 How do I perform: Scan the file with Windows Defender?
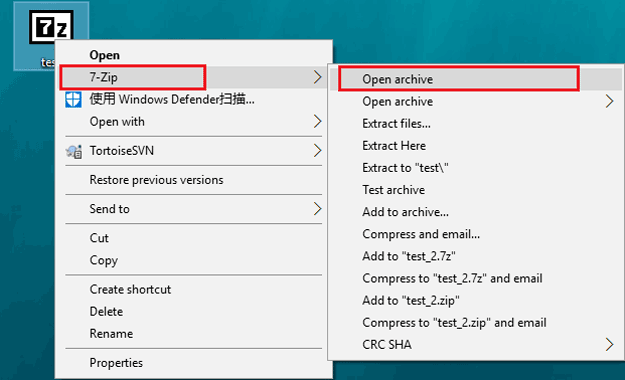[x=172, y=99]
